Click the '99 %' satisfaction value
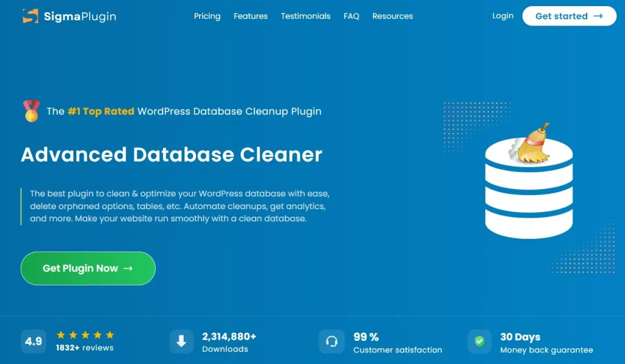This screenshot has width=625, height=364. 366,337
